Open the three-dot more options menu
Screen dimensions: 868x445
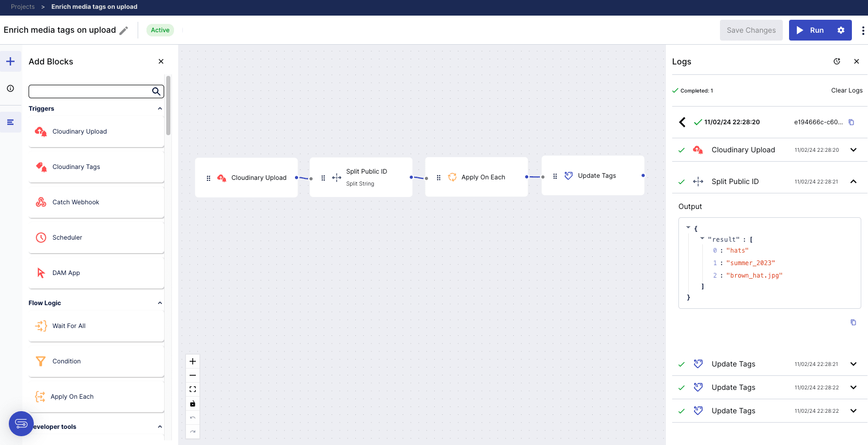863,30
